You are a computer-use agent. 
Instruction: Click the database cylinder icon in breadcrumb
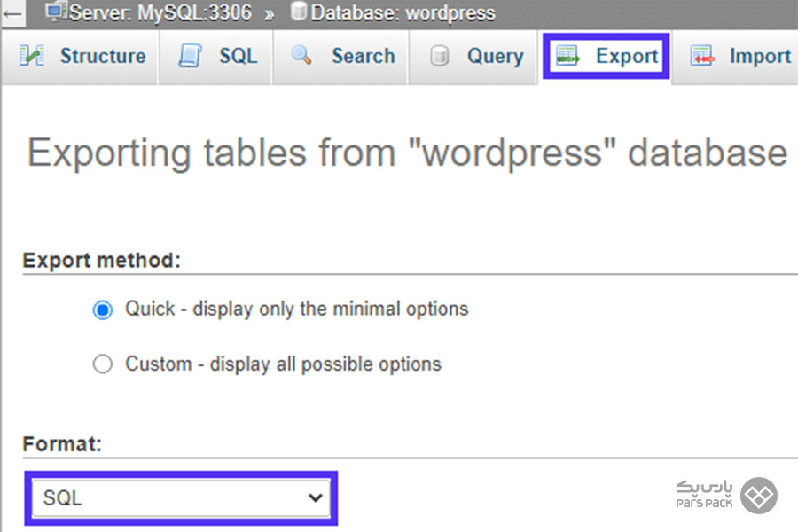tap(299, 12)
